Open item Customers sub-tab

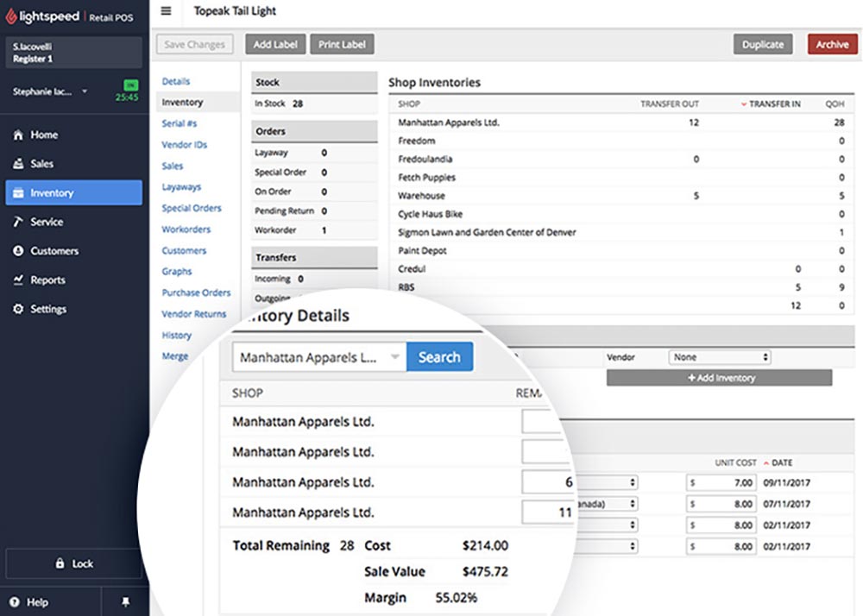tap(184, 250)
